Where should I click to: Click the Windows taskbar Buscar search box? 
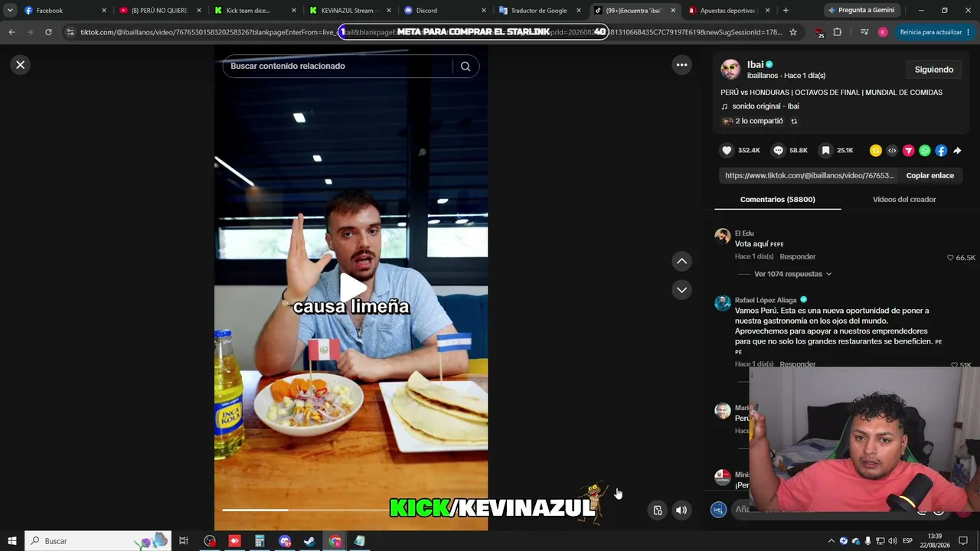point(98,541)
